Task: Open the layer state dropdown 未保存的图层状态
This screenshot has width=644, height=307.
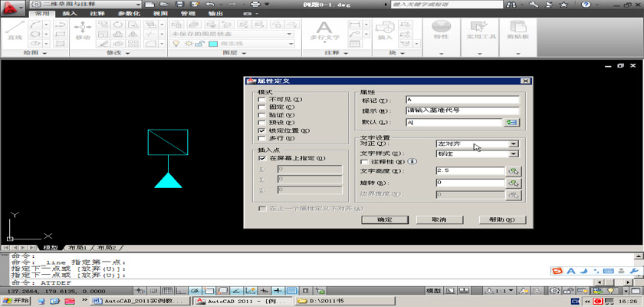Action: tap(232, 34)
